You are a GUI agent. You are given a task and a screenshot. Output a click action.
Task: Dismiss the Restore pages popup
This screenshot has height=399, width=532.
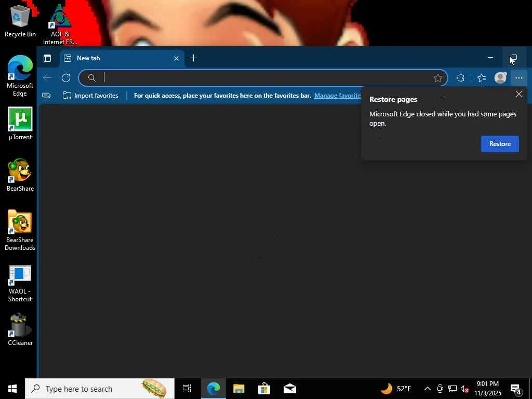coord(519,94)
